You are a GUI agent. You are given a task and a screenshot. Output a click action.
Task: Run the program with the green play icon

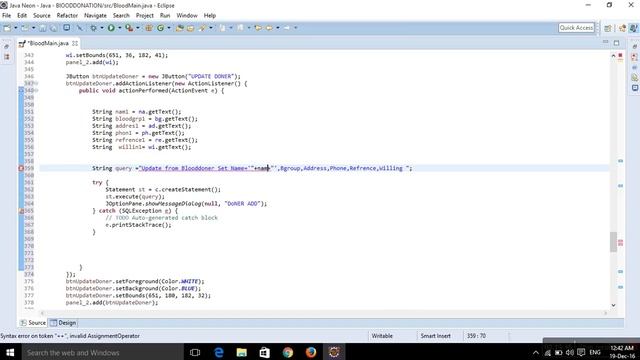click(x=111, y=28)
